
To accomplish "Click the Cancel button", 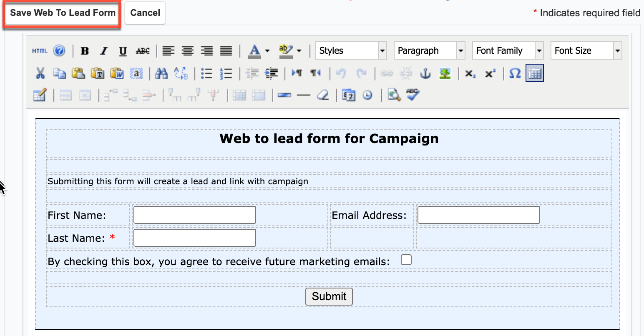I will click(145, 13).
